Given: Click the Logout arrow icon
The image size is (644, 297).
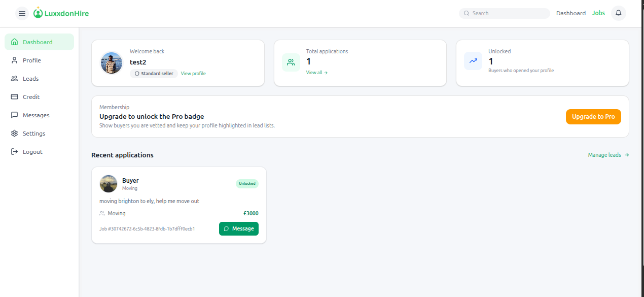Looking at the screenshot, I should (15, 151).
